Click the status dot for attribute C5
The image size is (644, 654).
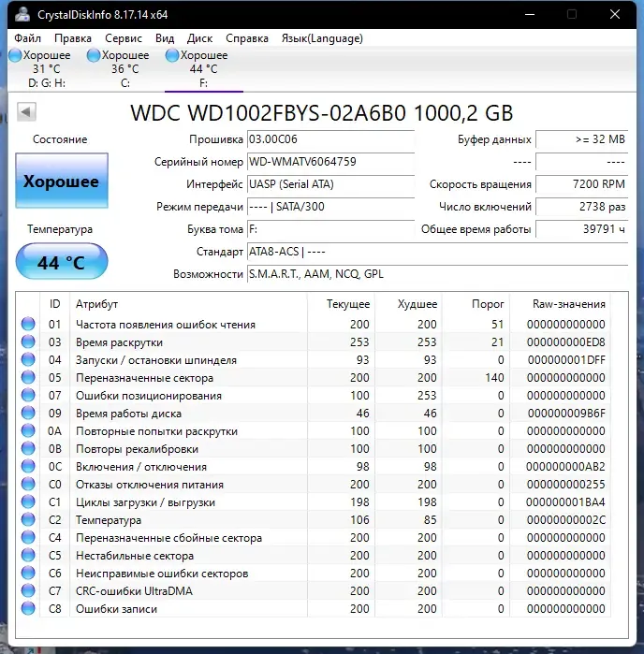28,555
